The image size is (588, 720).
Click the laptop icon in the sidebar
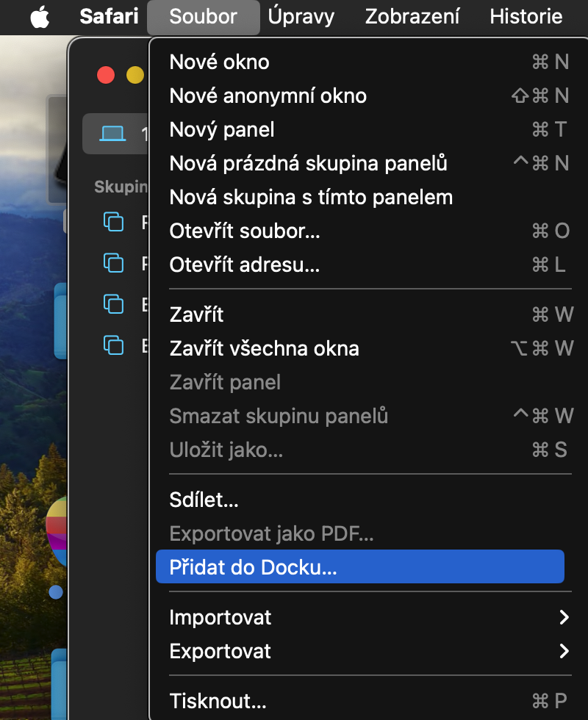113,133
